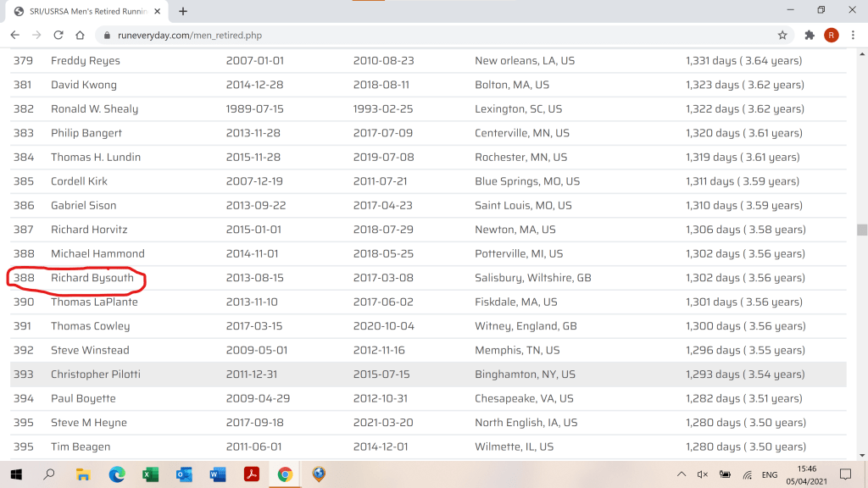Open Microsoft Word from the taskbar
The width and height of the screenshot is (868, 488).
(218, 474)
